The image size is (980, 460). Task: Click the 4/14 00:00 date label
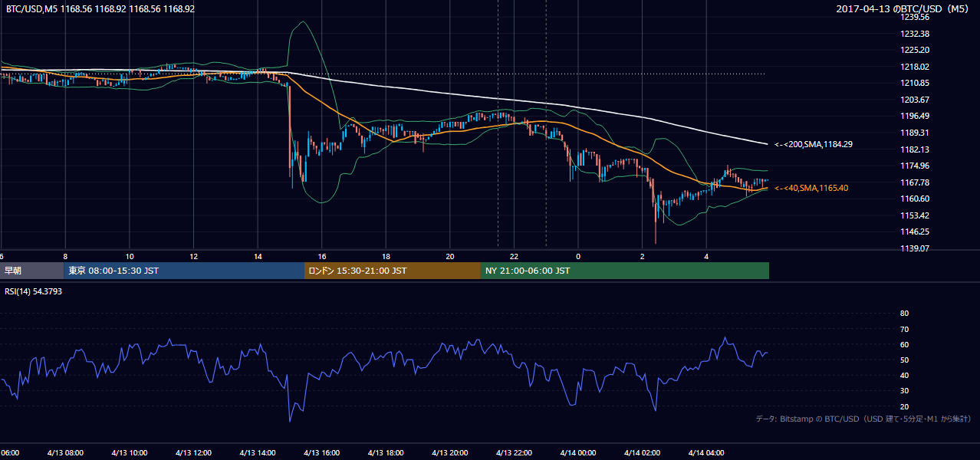point(578,452)
